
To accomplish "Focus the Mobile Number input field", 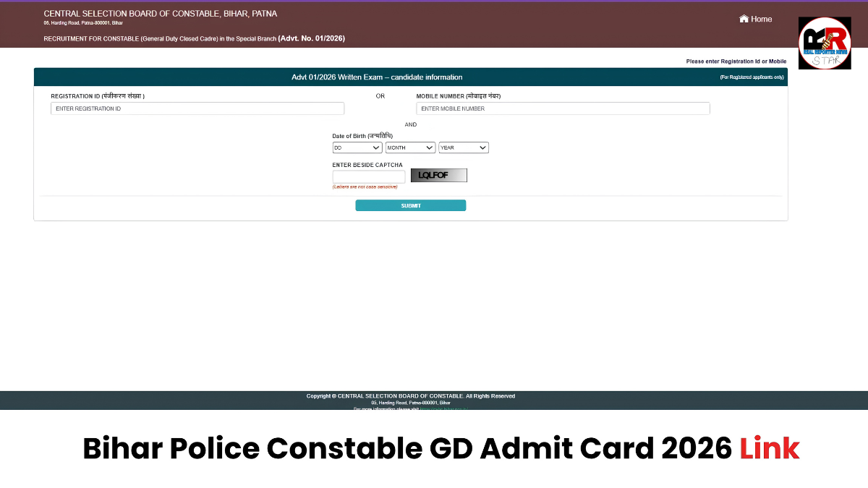I will tap(563, 108).
